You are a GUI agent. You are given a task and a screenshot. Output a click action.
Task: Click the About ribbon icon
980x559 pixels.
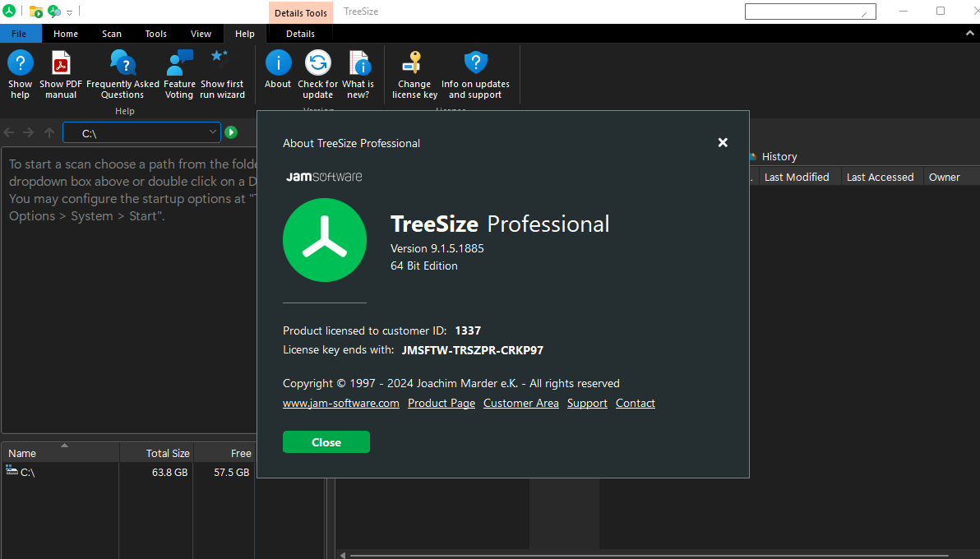278,70
